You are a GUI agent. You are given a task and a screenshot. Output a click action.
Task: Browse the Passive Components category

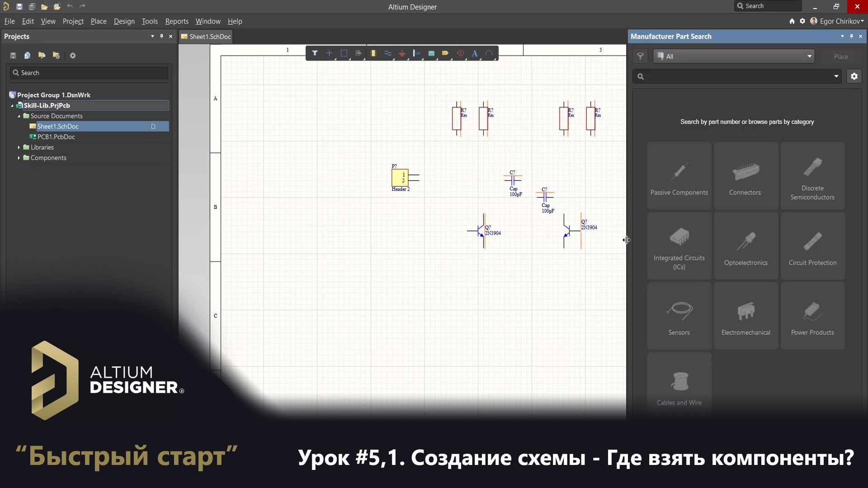[x=679, y=176]
